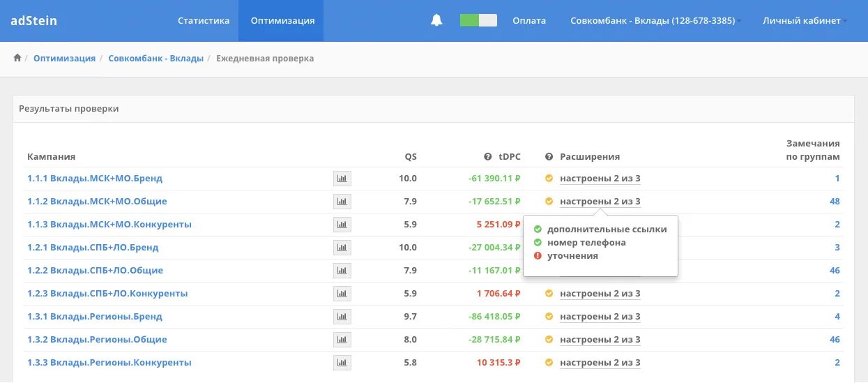Open chart for 1.1.1 Вклады.МСК+МО.Бренд campaign
The width and height of the screenshot is (868, 383).
(x=342, y=179)
